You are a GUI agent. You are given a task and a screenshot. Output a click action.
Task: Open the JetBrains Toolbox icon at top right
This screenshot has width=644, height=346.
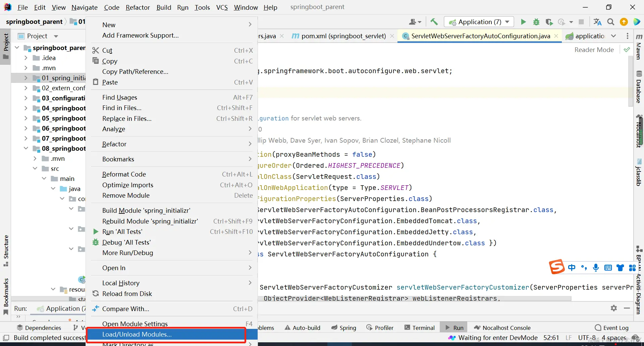coord(637,22)
